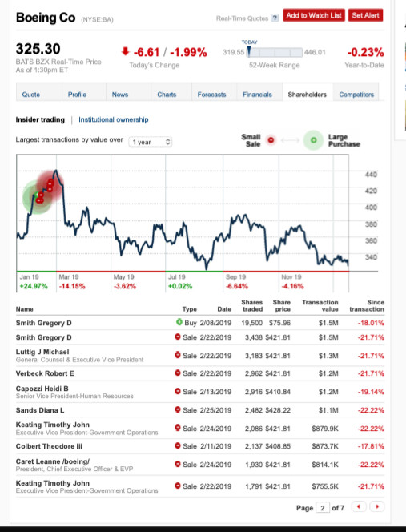Click the Sale icon for Keating Timothy John 2/24/2019
406x532 pixels.
[x=178, y=428]
